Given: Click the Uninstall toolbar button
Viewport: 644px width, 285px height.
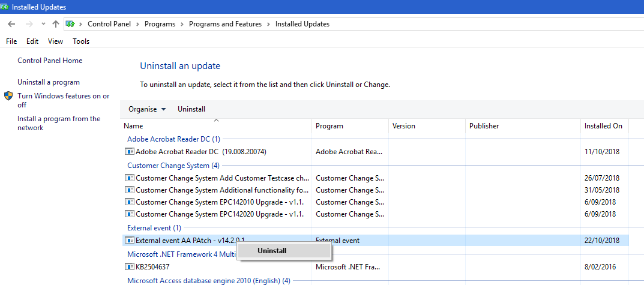Looking at the screenshot, I should [191, 109].
